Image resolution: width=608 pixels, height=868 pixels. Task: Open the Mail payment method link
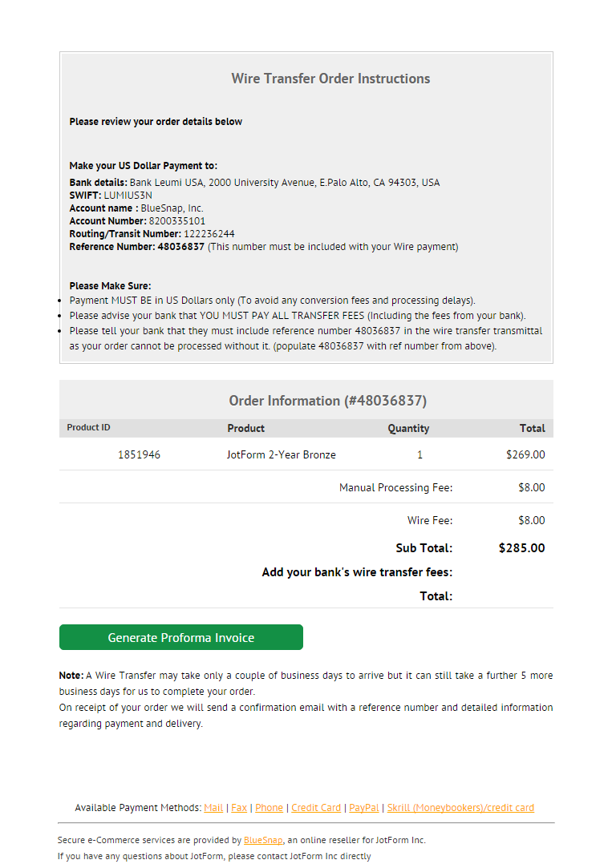pos(213,808)
